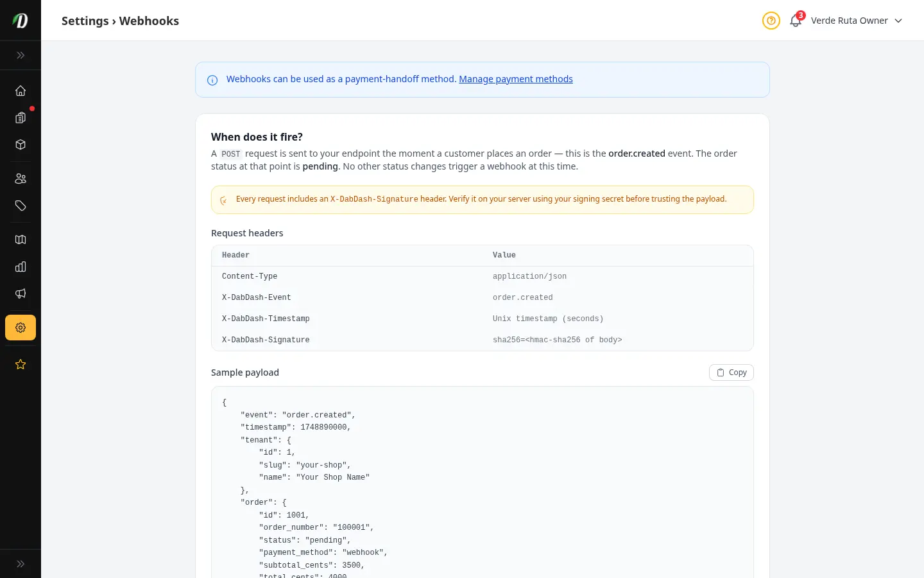Click Settings in the breadcrumb
The width and height of the screenshot is (924, 578).
coord(85,21)
